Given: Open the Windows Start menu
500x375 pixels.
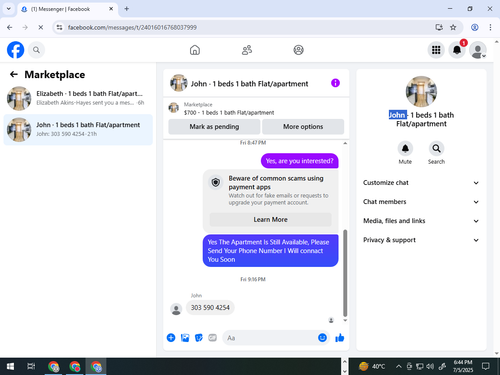Looking at the screenshot, I should click(10, 366).
